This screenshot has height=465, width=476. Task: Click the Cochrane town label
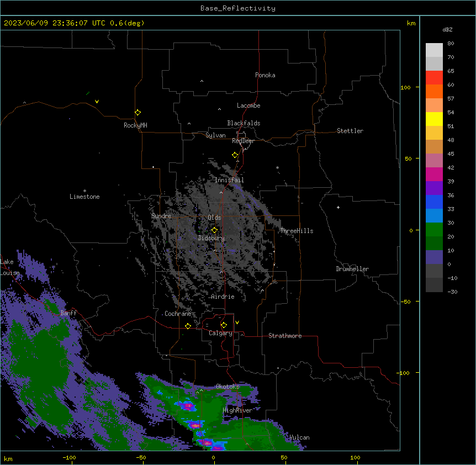pyautogui.click(x=178, y=314)
